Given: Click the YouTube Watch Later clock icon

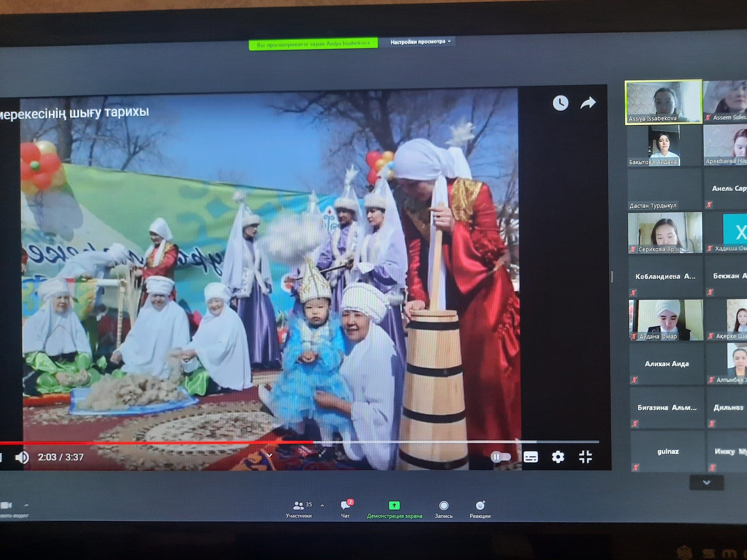Looking at the screenshot, I should coord(560,103).
